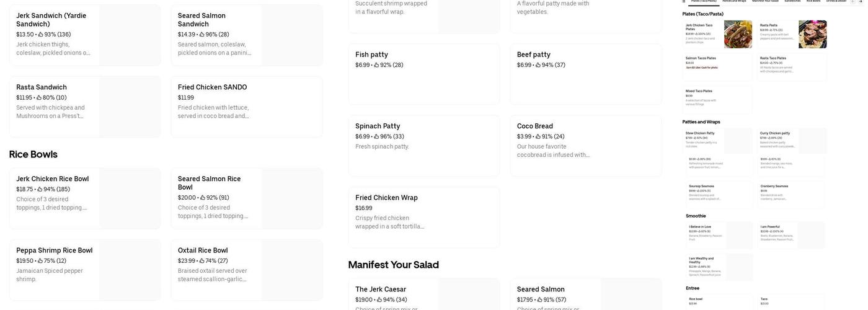
Task: Click thumbs-up icon on Beef patty rating
Action: [x=538, y=65]
